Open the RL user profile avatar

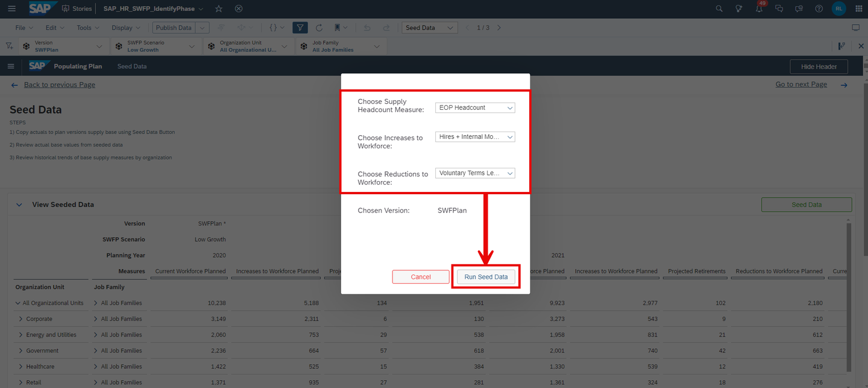[838, 8]
